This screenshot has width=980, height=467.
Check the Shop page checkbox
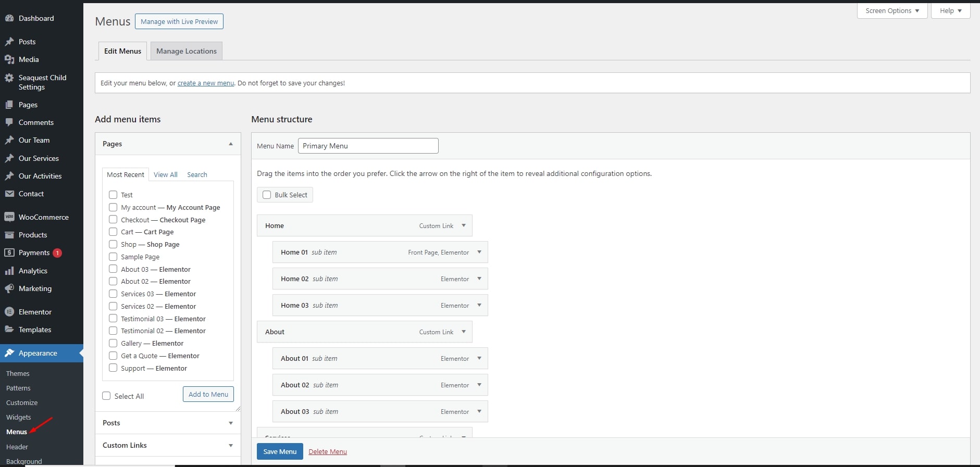point(113,244)
